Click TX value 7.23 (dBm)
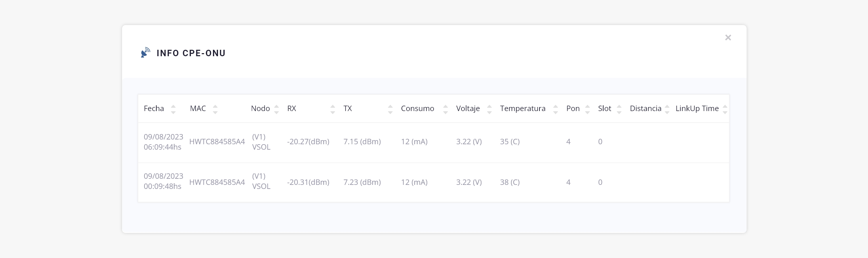The image size is (868, 258). tap(362, 182)
